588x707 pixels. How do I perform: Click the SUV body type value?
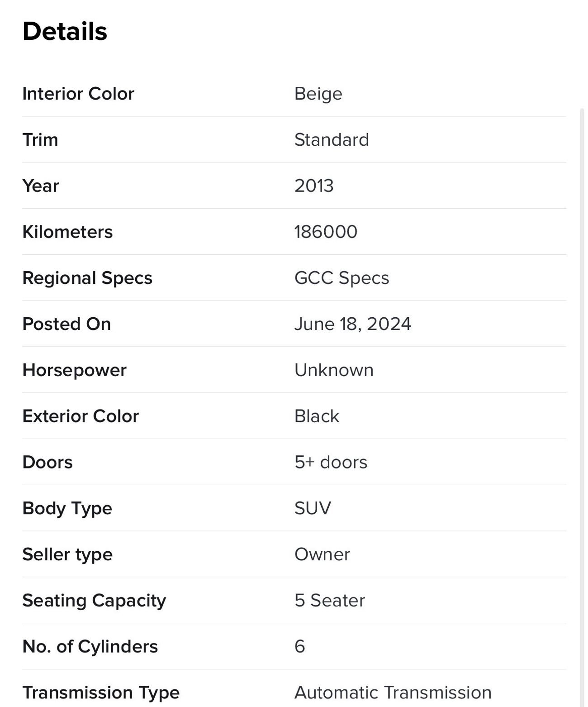[x=313, y=508]
